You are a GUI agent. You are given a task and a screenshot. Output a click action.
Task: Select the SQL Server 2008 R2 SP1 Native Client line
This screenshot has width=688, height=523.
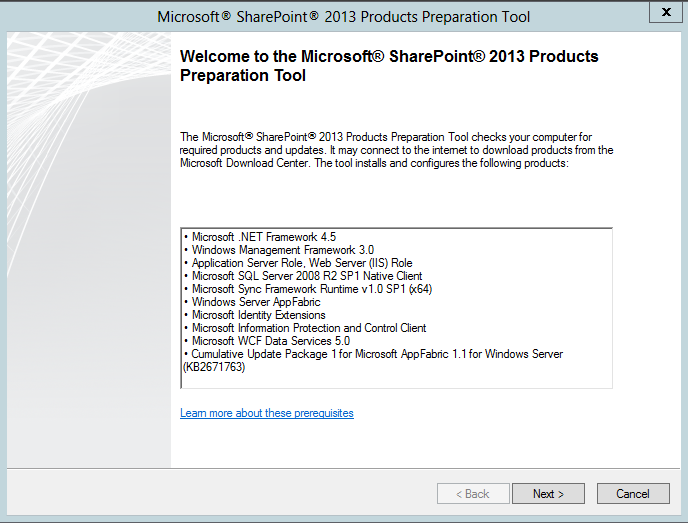click(x=303, y=276)
